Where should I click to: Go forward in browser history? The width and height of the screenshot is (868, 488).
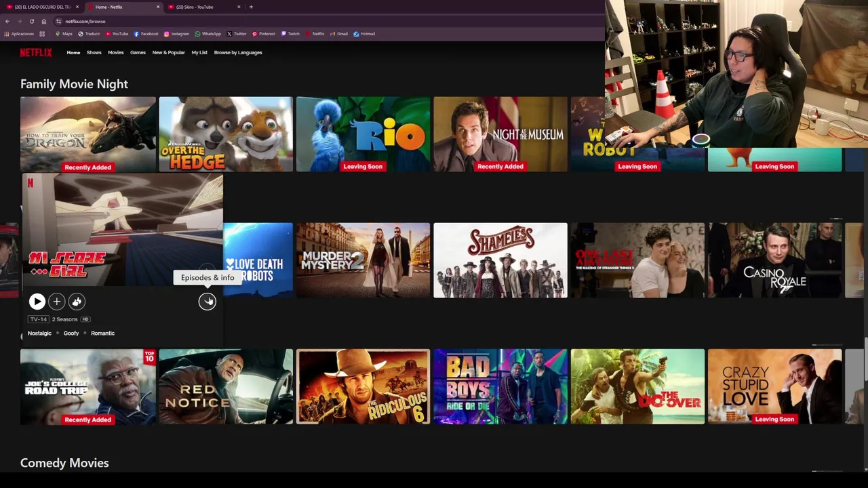pyautogui.click(x=19, y=21)
